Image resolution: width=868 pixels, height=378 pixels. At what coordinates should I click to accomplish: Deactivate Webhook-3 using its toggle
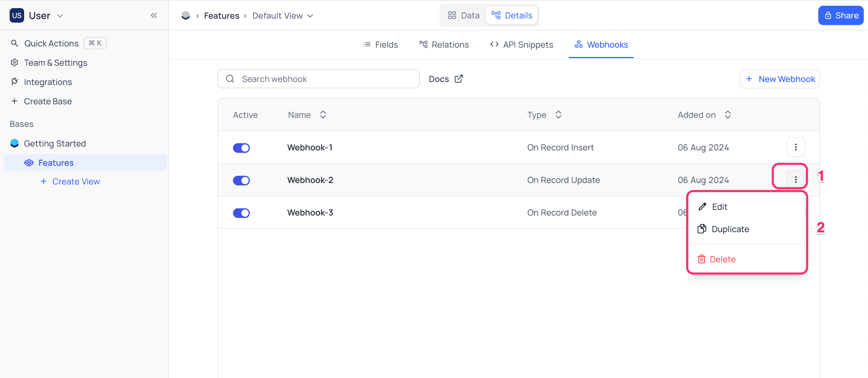pyautogui.click(x=241, y=213)
